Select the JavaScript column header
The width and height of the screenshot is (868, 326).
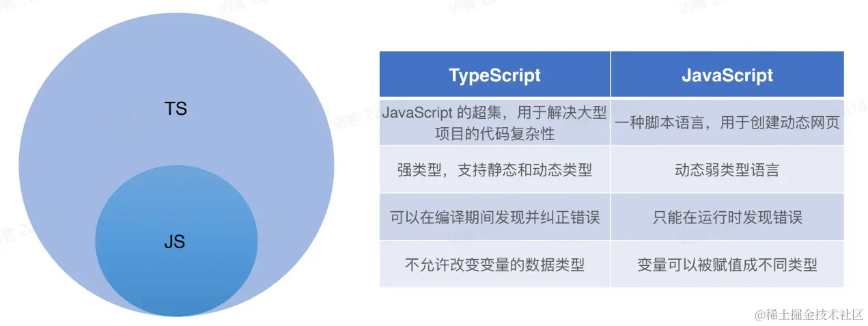point(727,75)
